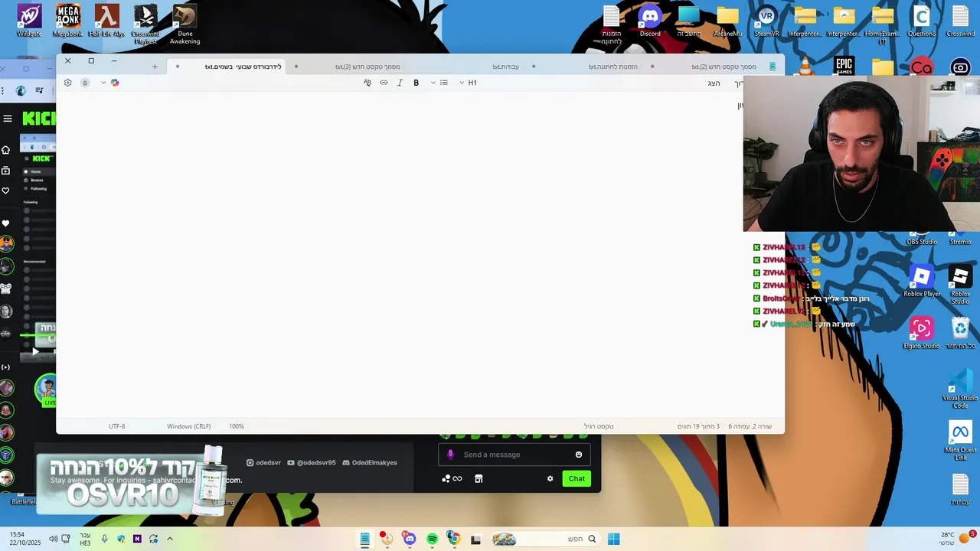Click the bulleted list icon in Notepad
The image size is (980, 551).
[444, 83]
